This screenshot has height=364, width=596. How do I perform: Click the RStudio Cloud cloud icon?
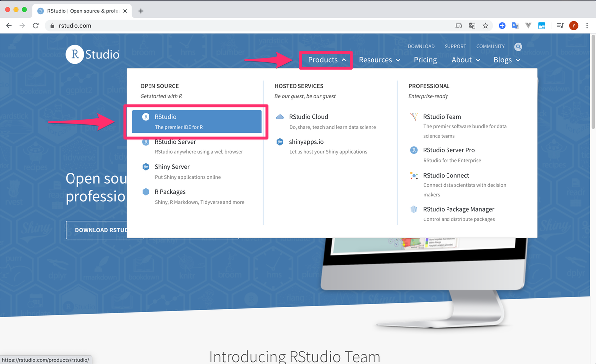(x=280, y=117)
